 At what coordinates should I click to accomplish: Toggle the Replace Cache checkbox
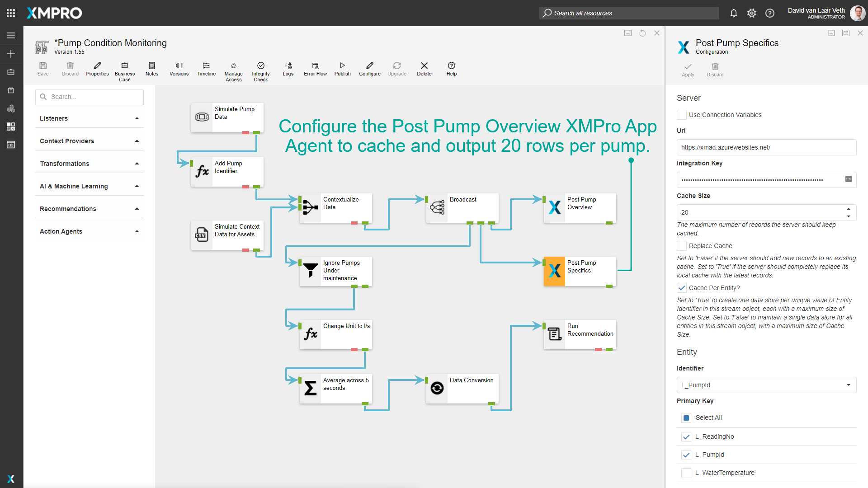click(x=682, y=246)
